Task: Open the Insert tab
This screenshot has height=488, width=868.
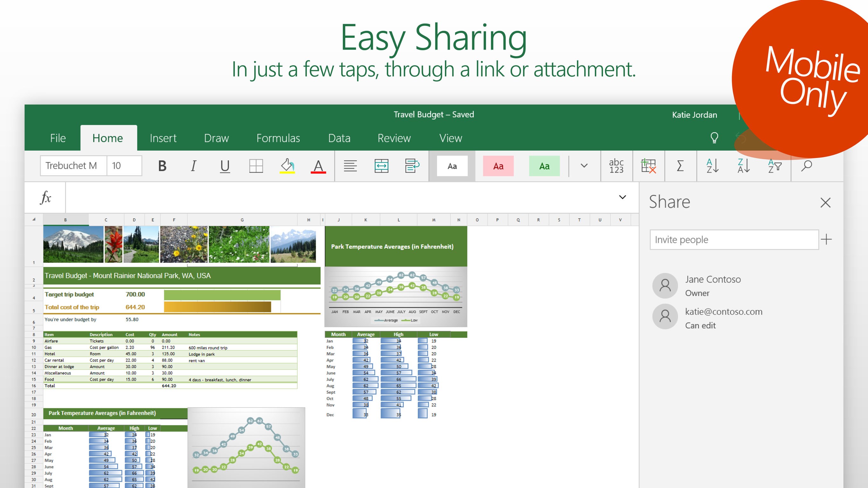Action: pyautogui.click(x=163, y=138)
